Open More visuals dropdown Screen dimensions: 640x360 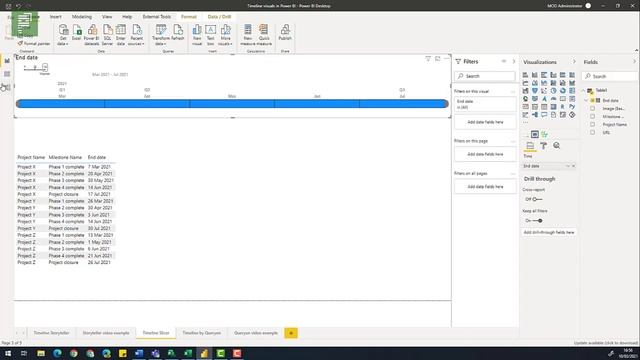225,35
